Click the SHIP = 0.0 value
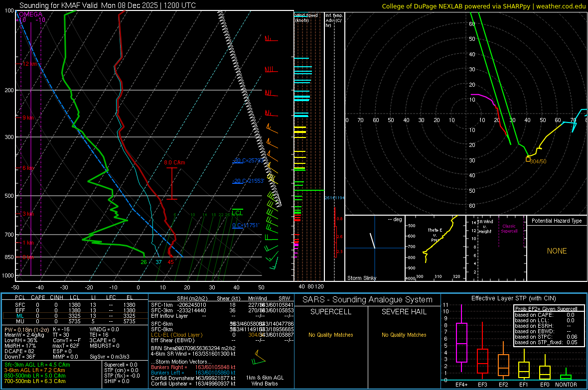Image resolution: width=588 pixels, height=390 pixels. [x=117, y=381]
